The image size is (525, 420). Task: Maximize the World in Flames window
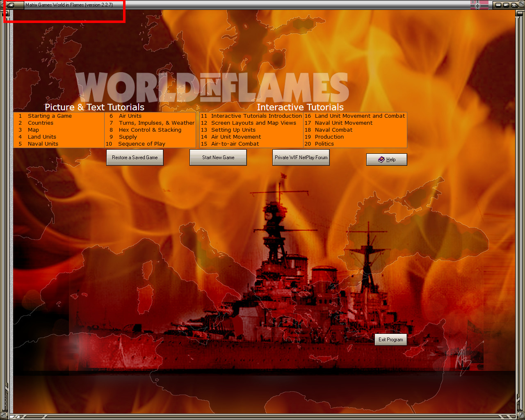[x=506, y=5]
